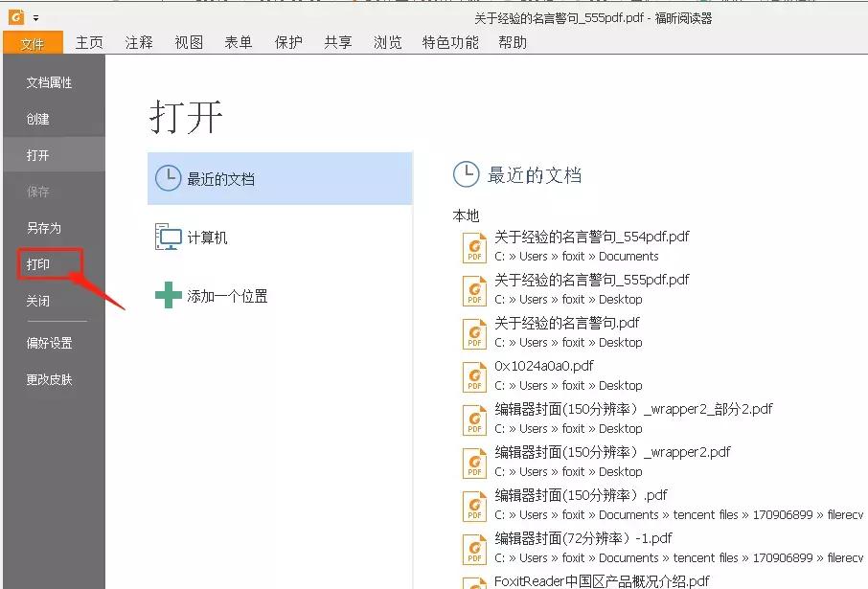This screenshot has width=868, height=589.
Task: Expand the 特色功能 ribbon options
Action: click(x=449, y=42)
